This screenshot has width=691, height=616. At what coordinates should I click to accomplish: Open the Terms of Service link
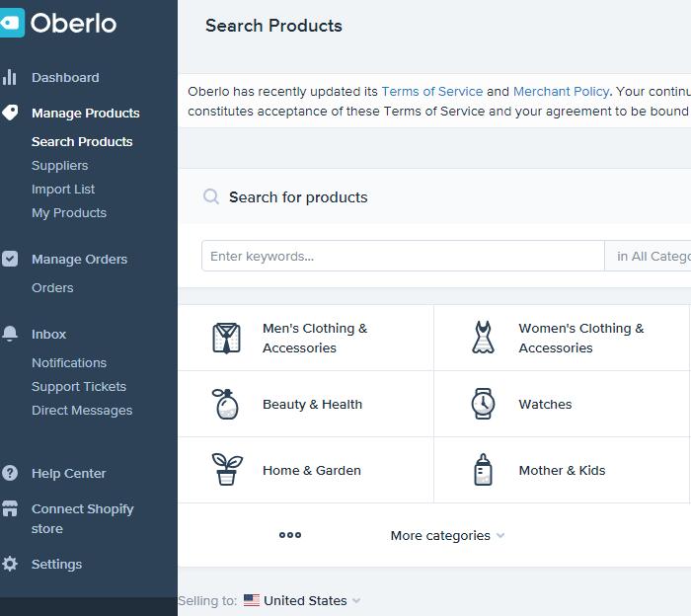click(431, 91)
